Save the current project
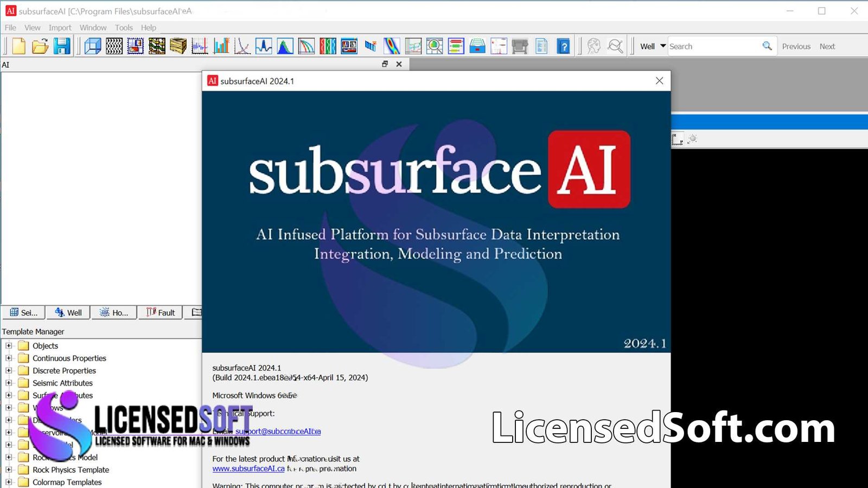This screenshot has height=488, width=868. click(x=62, y=46)
